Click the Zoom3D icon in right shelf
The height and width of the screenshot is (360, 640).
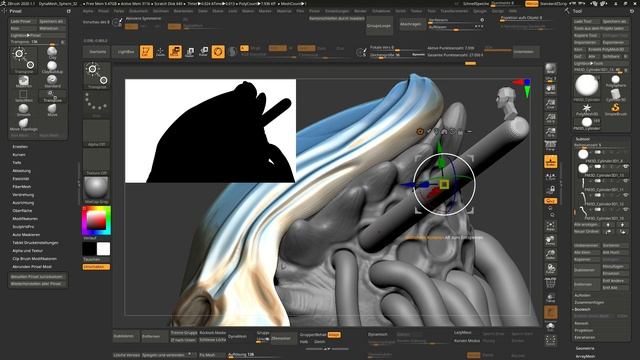pos(551,255)
